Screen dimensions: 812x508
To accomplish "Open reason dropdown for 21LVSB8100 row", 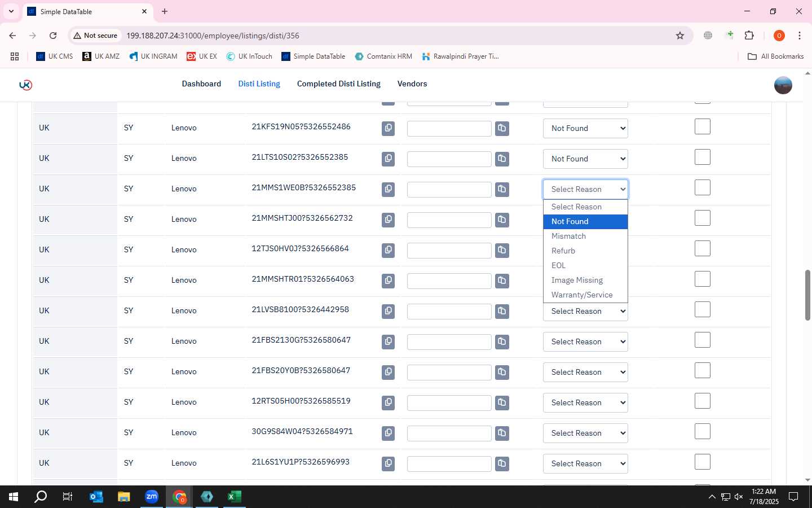I will tap(585, 311).
